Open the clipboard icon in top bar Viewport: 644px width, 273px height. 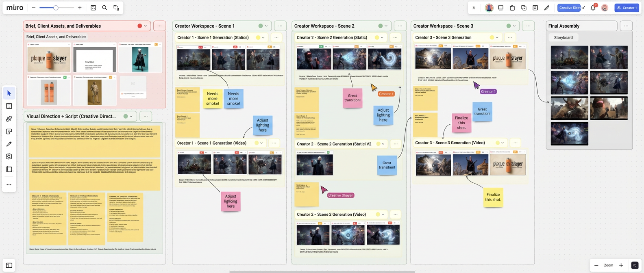pos(512,8)
